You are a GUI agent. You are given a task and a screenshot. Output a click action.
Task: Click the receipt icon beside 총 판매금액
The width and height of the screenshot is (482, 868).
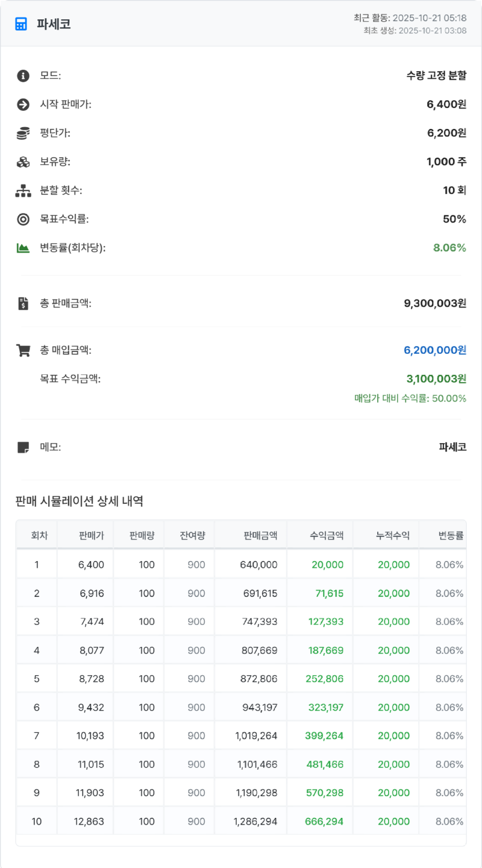tap(23, 303)
